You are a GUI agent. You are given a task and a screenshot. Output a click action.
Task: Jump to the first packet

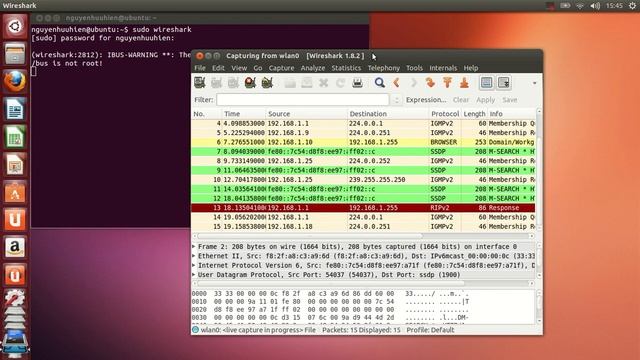coord(447,83)
